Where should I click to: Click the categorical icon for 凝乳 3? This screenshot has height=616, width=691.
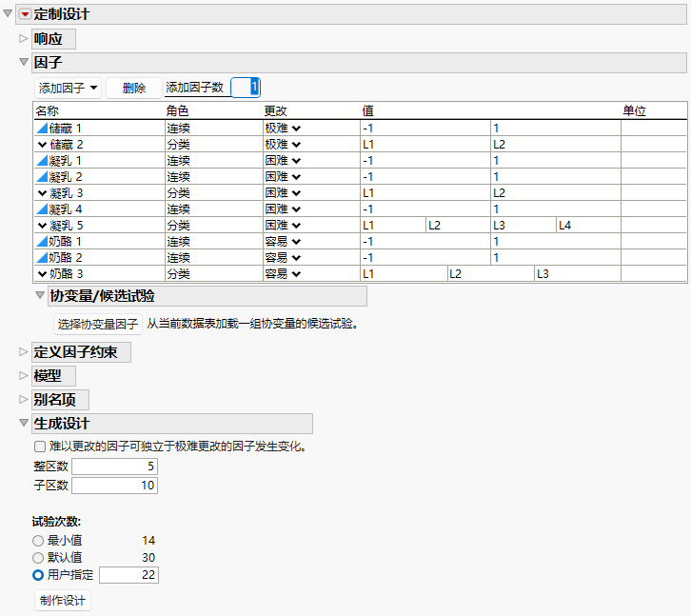[x=42, y=193]
